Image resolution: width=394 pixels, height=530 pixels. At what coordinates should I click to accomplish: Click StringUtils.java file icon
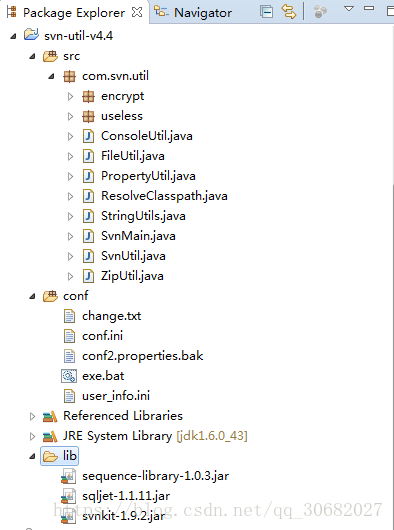tap(89, 216)
